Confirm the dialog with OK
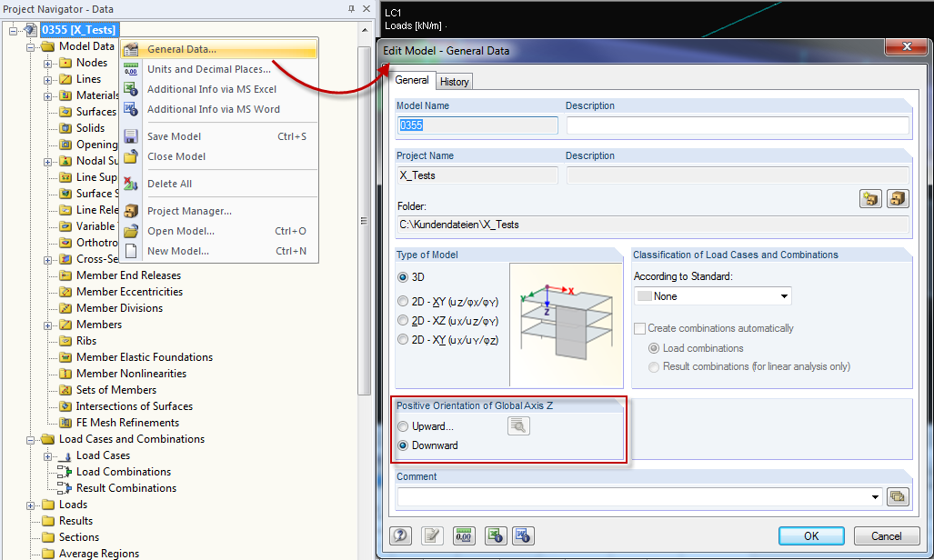 click(x=811, y=535)
